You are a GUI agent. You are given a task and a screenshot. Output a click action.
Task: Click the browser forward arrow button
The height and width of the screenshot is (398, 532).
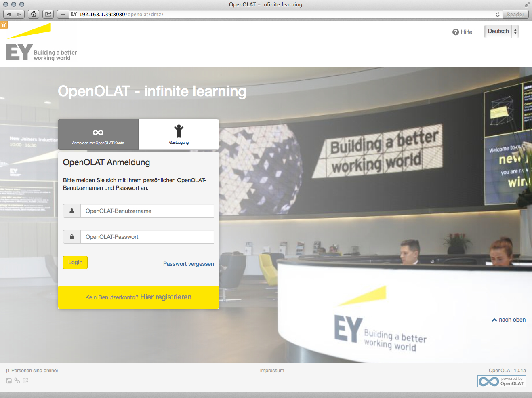pos(19,14)
